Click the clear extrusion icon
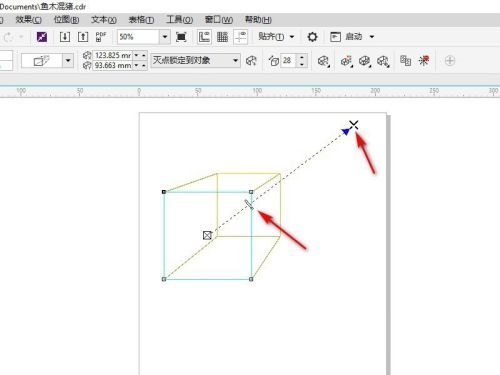This screenshot has height=375, width=500. click(424, 61)
